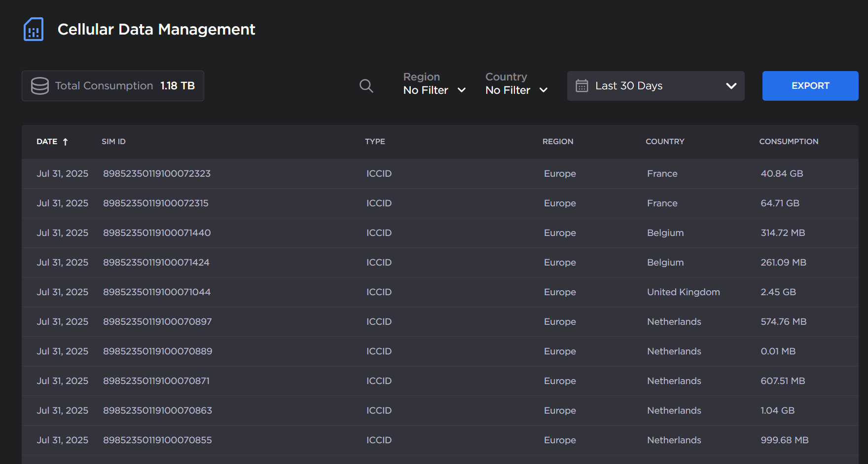Viewport: 868px width, 464px height.
Task: Click the TYPE column header
Action: coord(375,142)
